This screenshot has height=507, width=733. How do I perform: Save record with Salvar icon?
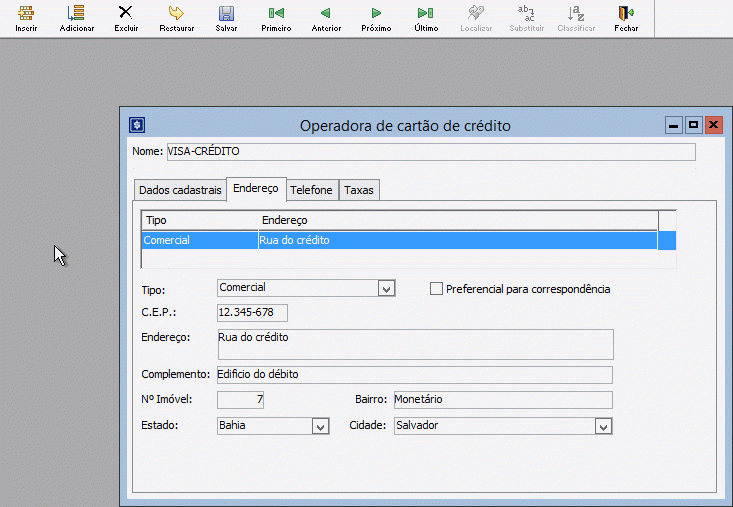click(226, 14)
